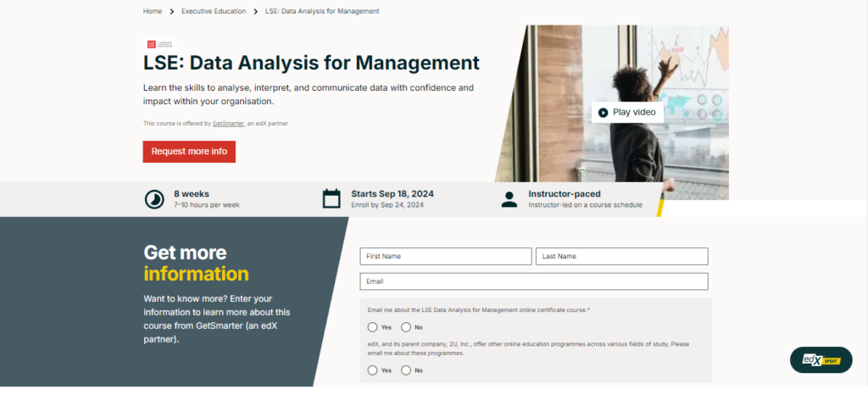Click the instructor-paced person icon
Image resolution: width=868 pixels, height=395 pixels.
pos(509,199)
